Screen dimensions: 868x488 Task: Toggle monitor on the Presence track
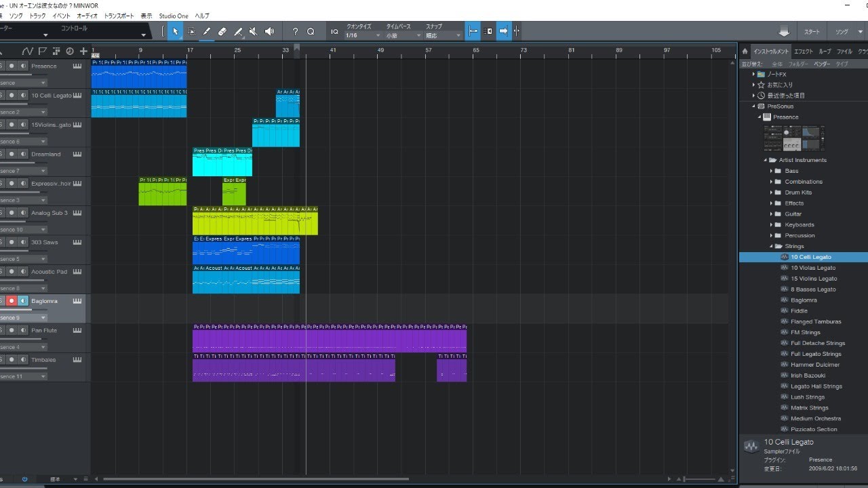[x=23, y=66]
